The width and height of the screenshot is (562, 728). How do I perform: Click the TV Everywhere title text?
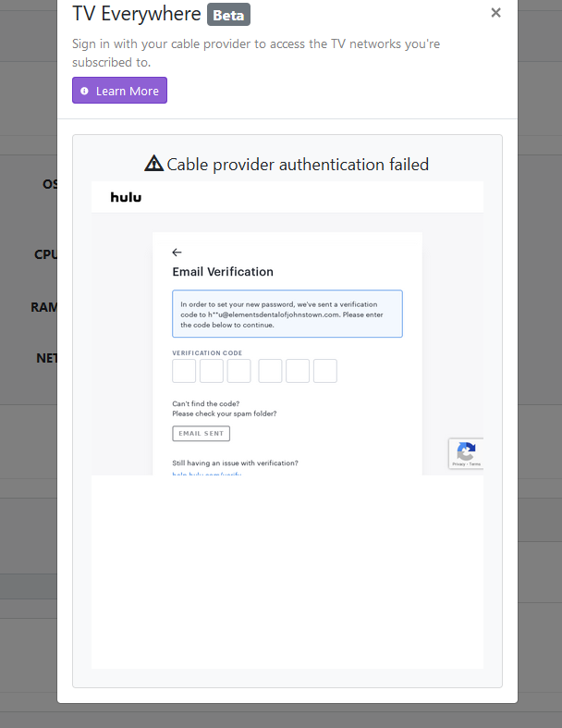coord(137,14)
